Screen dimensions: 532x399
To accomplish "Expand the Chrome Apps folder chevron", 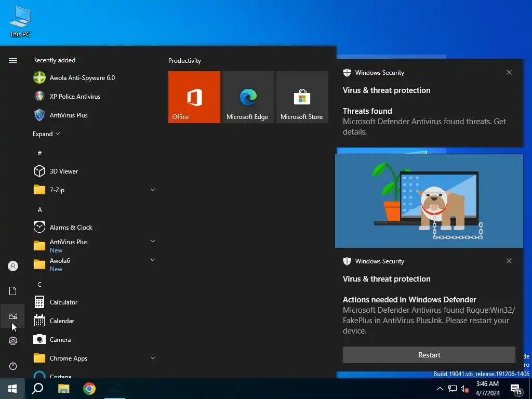I will pos(153,358).
